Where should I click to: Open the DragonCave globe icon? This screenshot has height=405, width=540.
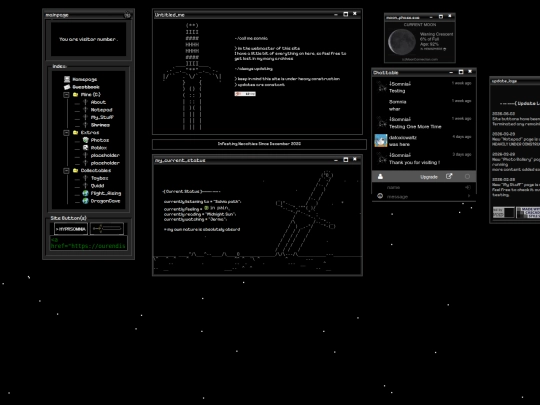tap(86, 201)
